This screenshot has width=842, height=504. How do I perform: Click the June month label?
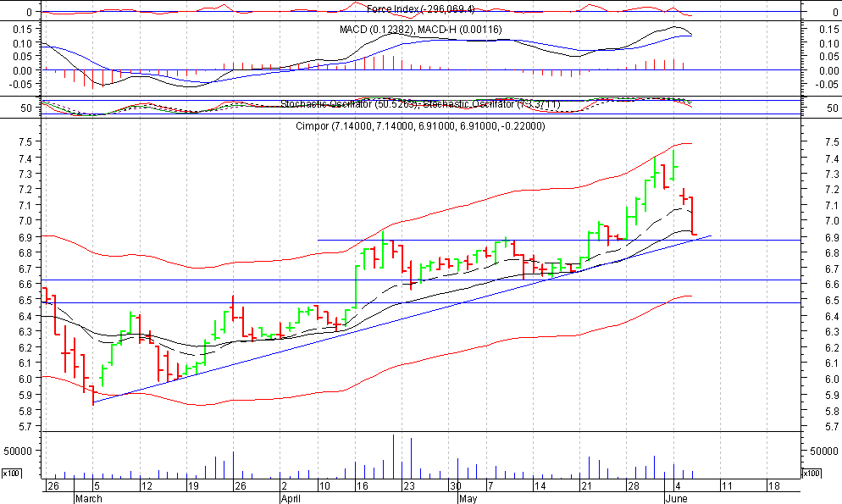[676, 499]
